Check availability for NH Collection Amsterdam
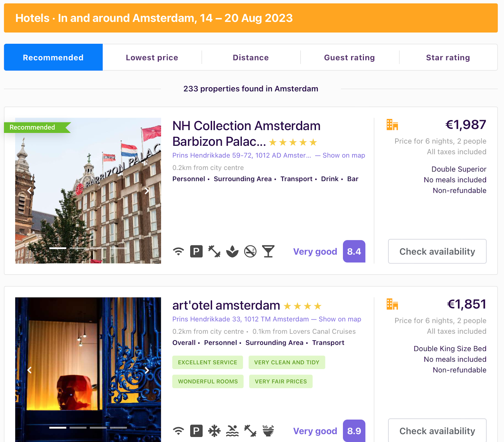The image size is (504, 442). tap(437, 251)
